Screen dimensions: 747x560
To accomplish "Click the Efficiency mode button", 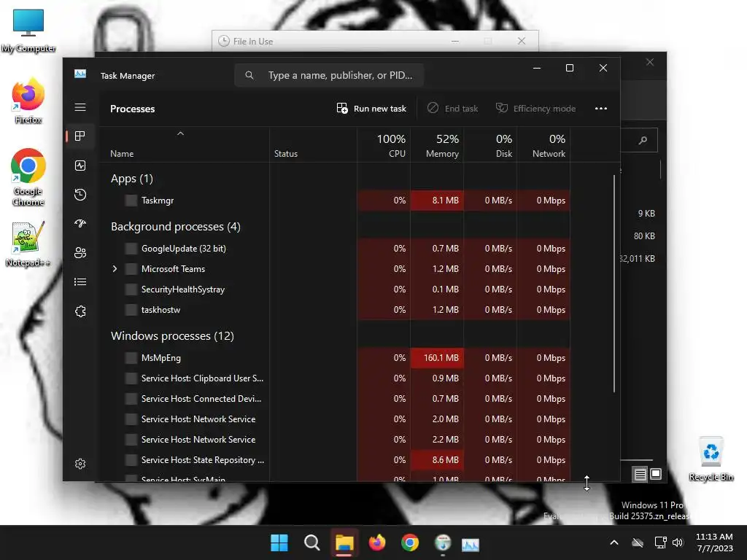I will pyautogui.click(x=535, y=109).
